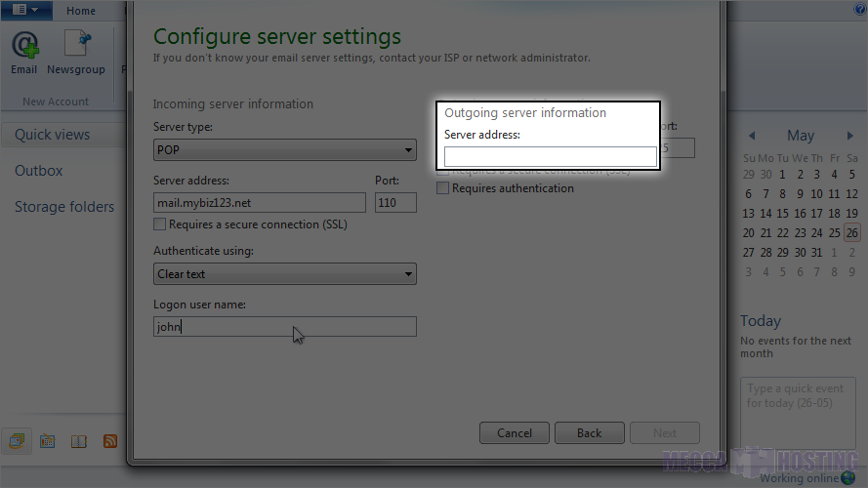Open the Contacts address book icon
The height and width of the screenshot is (488, 868).
pyautogui.click(x=79, y=441)
